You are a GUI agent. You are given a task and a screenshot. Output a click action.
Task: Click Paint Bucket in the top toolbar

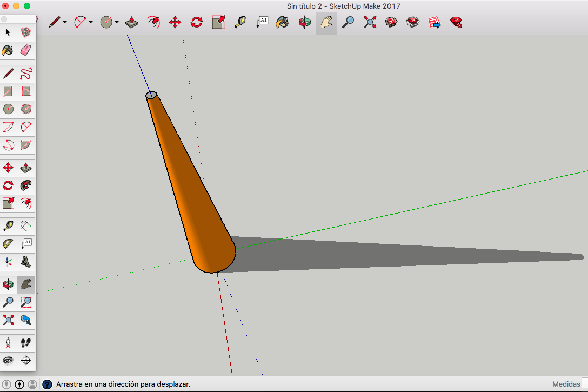click(282, 22)
